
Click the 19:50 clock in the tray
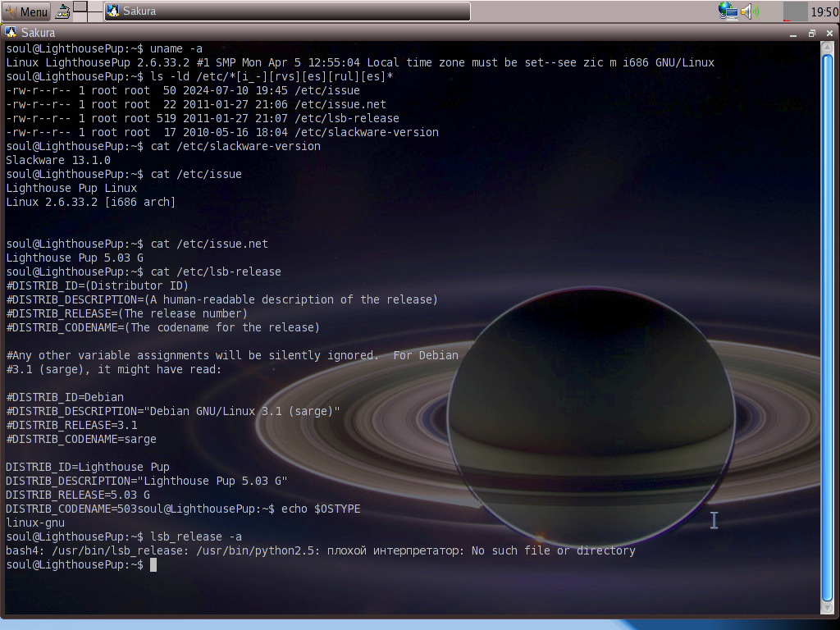pyautogui.click(x=824, y=11)
